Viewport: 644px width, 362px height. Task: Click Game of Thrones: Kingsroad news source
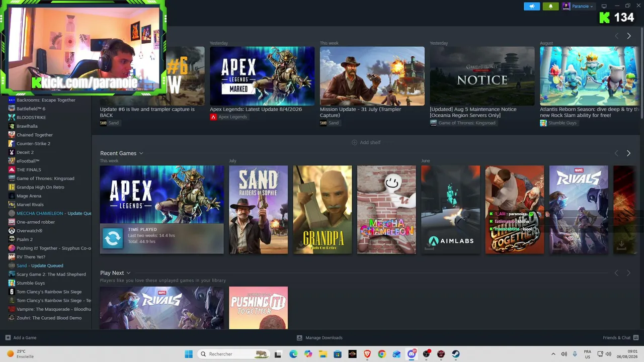(x=463, y=123)
